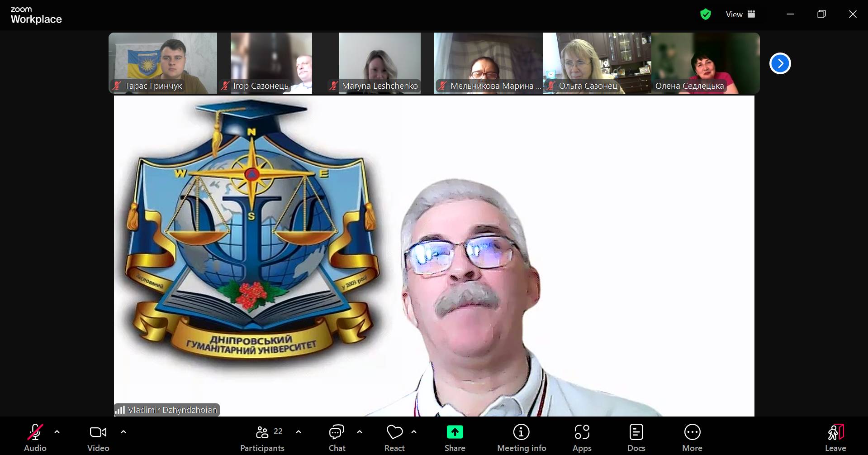Open the Docs feature
868x455 pixels.
coord(636,437)
